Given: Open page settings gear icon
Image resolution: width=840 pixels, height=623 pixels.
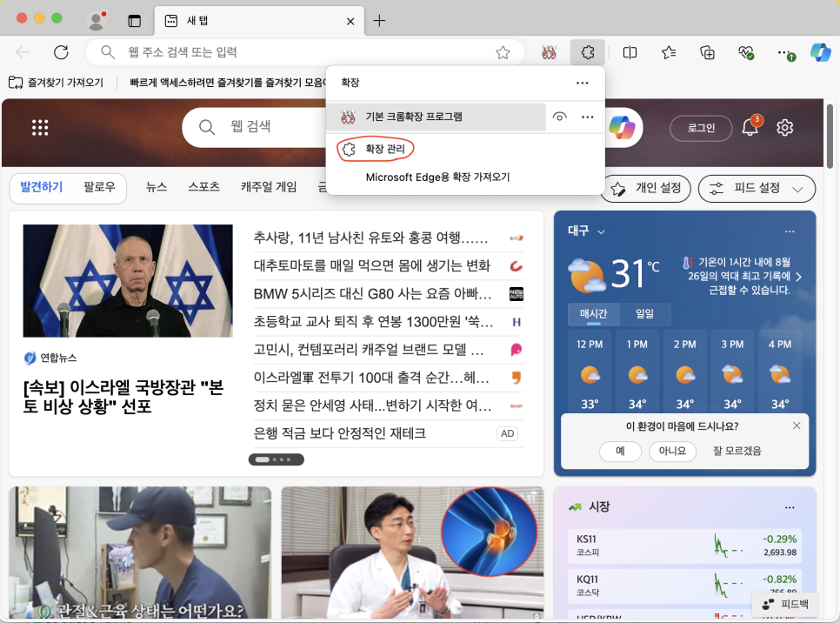Looking at the screenshot, I should point(784,128).
